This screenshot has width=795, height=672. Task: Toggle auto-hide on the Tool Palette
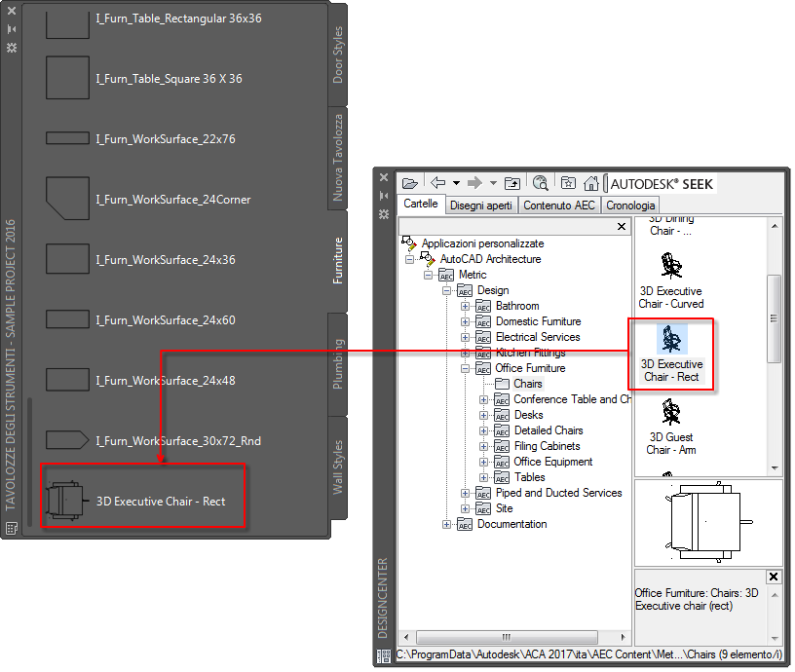[x=11, y=29]
